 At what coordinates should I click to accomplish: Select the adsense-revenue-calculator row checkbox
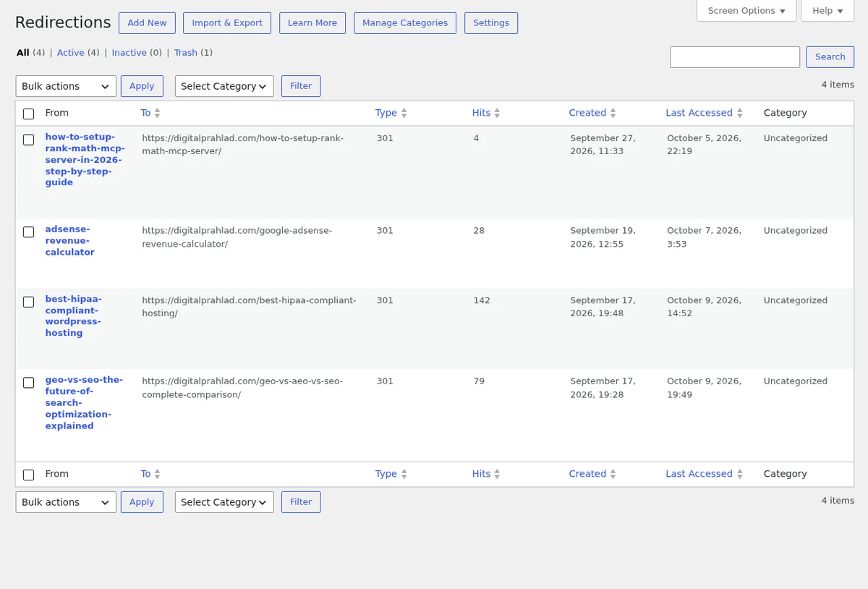29,232
